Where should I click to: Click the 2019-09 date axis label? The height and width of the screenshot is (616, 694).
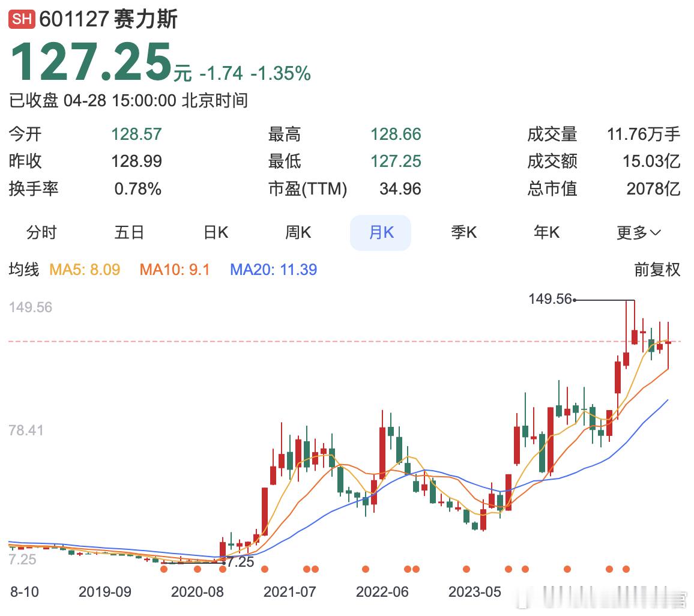point(105,591)
